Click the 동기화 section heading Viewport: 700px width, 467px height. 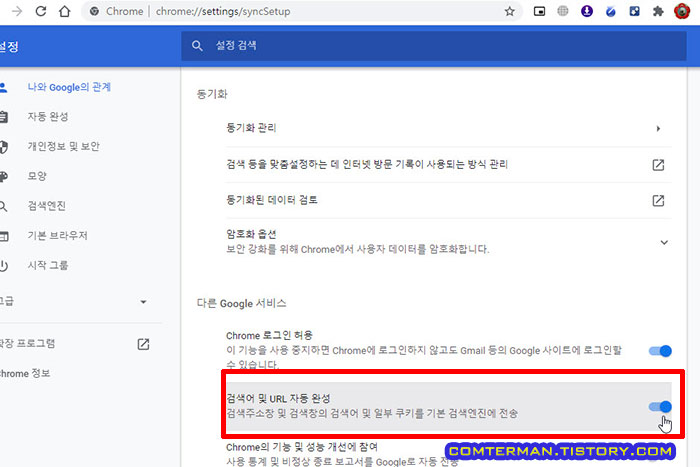coord(212,94)
